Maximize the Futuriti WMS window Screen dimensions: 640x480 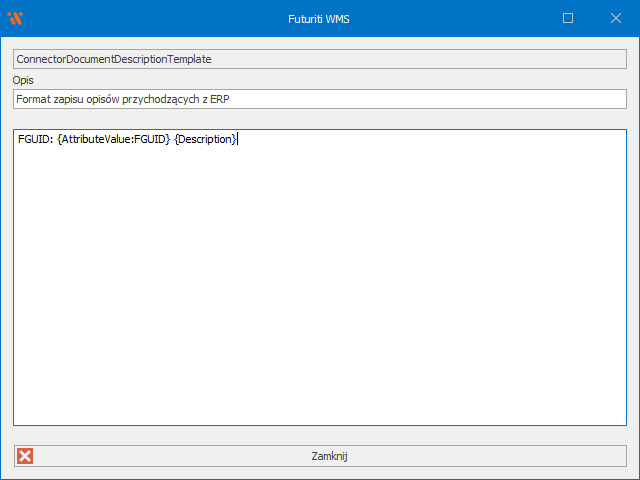point(568,18)
